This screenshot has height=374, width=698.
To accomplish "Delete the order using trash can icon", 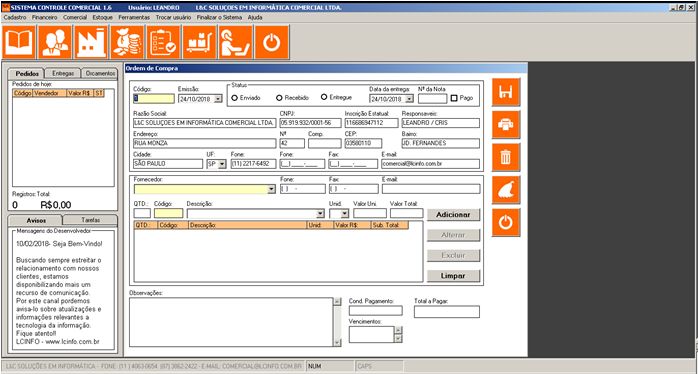I will tap(506, 157).
